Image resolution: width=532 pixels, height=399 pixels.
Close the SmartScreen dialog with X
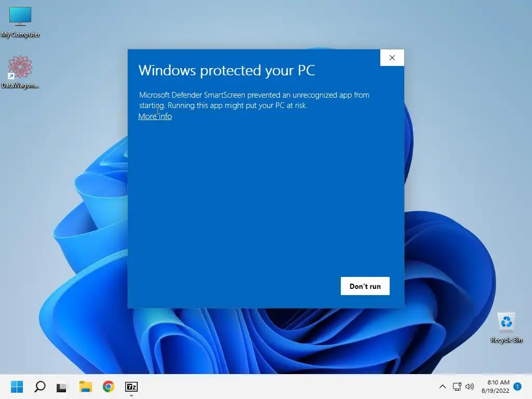[x=392, y=58]
